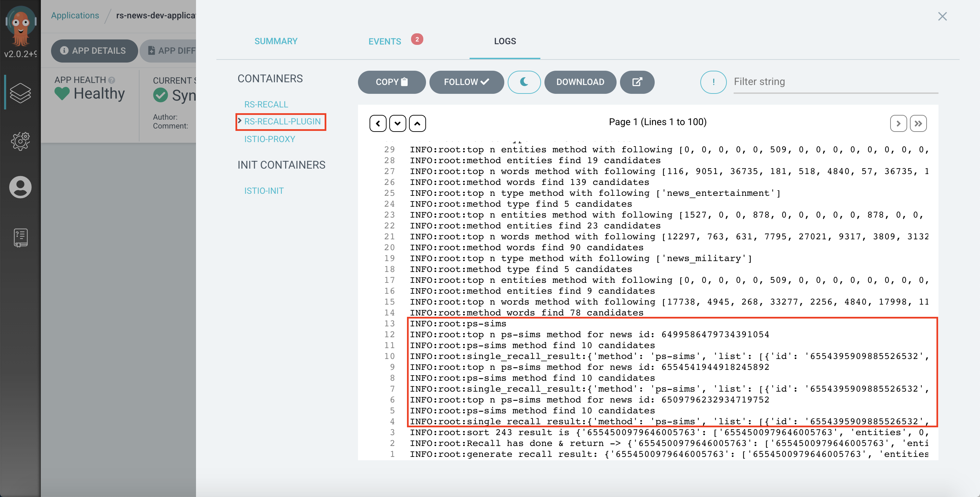Open the Settings gears icon in sidebar
This screenshot has width=980, height=497.
20,141
